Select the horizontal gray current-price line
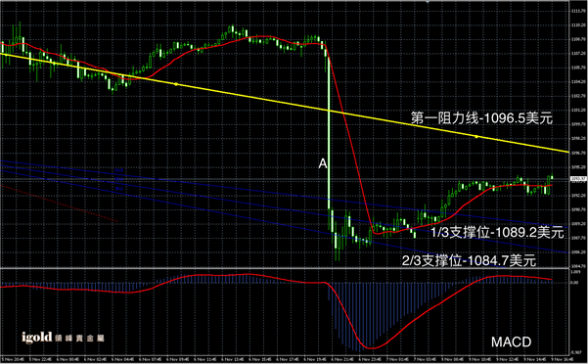The width and height of the screenshot is (588, 364). click(285, 180)
